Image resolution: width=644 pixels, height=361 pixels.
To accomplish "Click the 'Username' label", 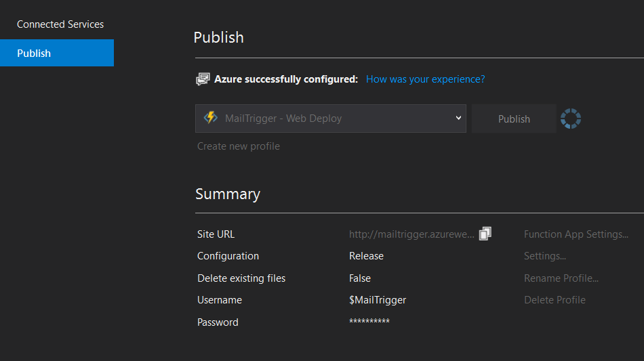I will [220, 300].
